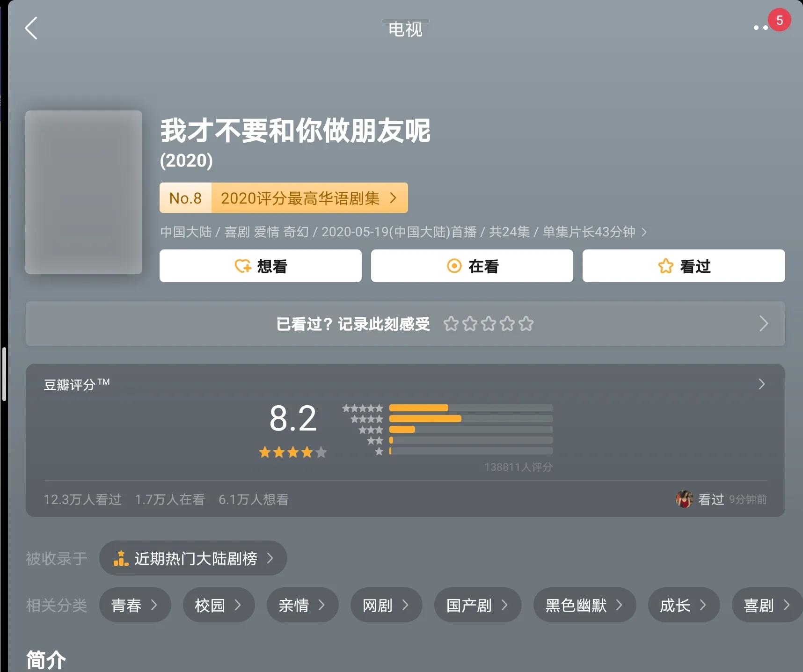Viewport: 803px width, 672px height.
Task: Open the 豆瓣评分 details via its chevron
Action: (x=761, y=384)
